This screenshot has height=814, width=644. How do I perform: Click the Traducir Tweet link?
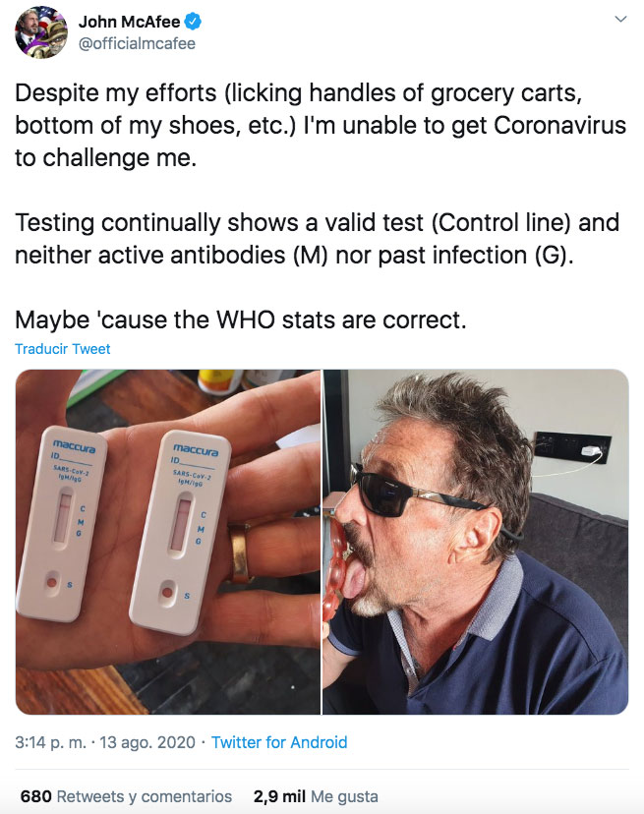pyautogui.click(x=63, y=349)
